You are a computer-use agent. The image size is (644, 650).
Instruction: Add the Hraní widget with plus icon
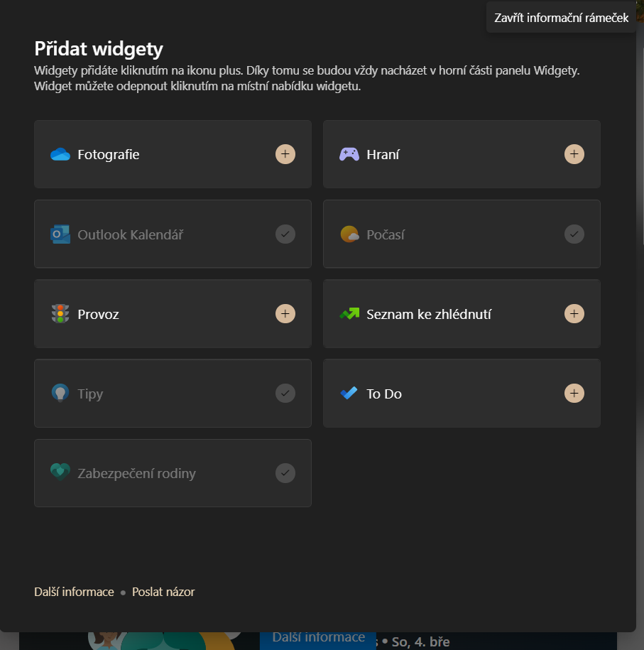pos(574,154)
